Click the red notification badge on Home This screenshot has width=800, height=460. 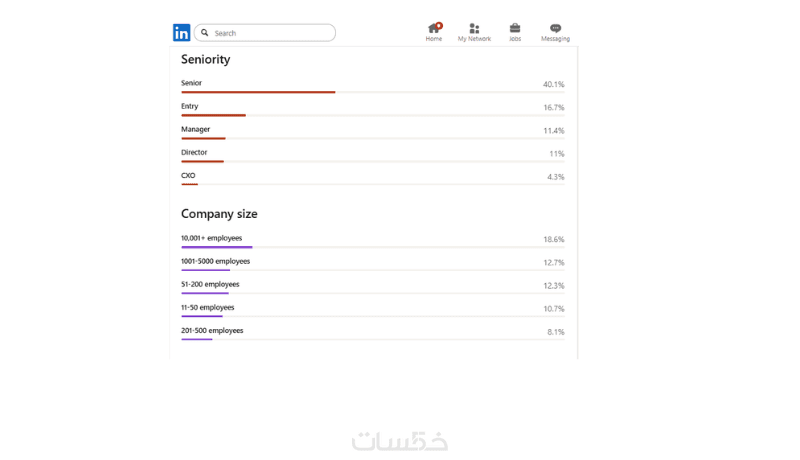tap(439, 25)
